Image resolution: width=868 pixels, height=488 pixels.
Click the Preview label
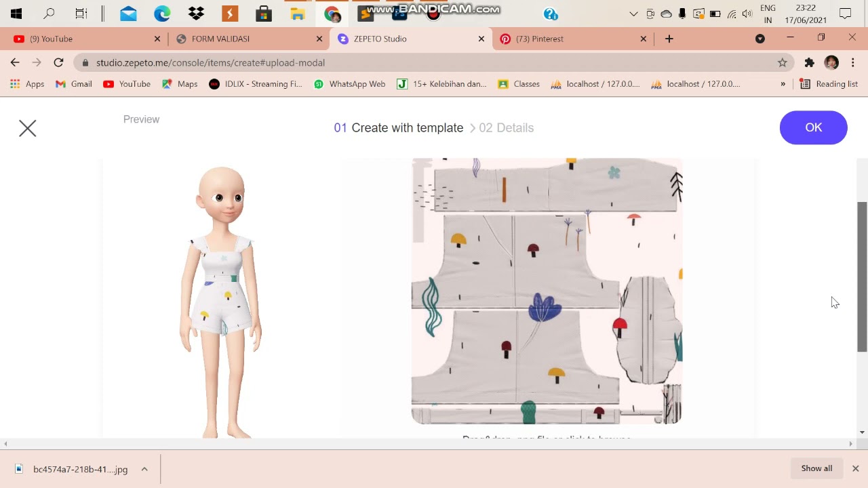[141, 119]
